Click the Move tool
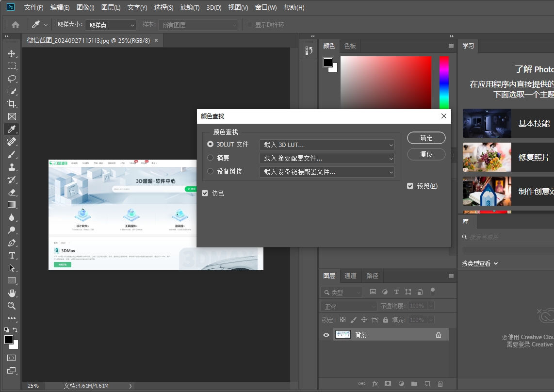Viewport: 554px width, 392px height. tap(12, 53)
